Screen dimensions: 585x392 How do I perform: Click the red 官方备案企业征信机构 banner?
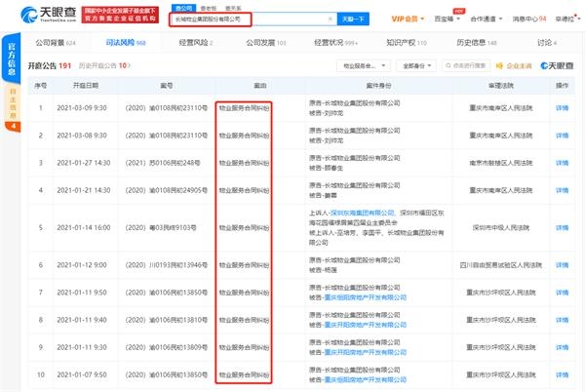point(120,15)
